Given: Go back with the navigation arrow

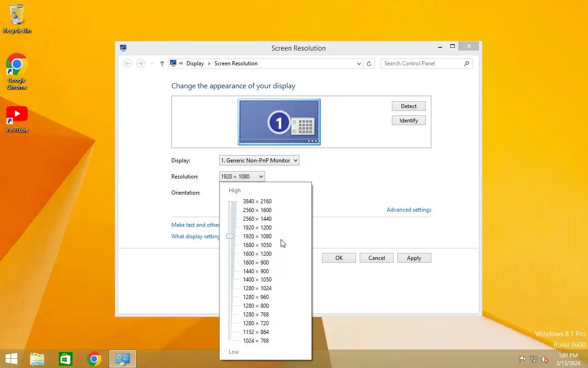Looking at the screenshot, I should [128, 63].
